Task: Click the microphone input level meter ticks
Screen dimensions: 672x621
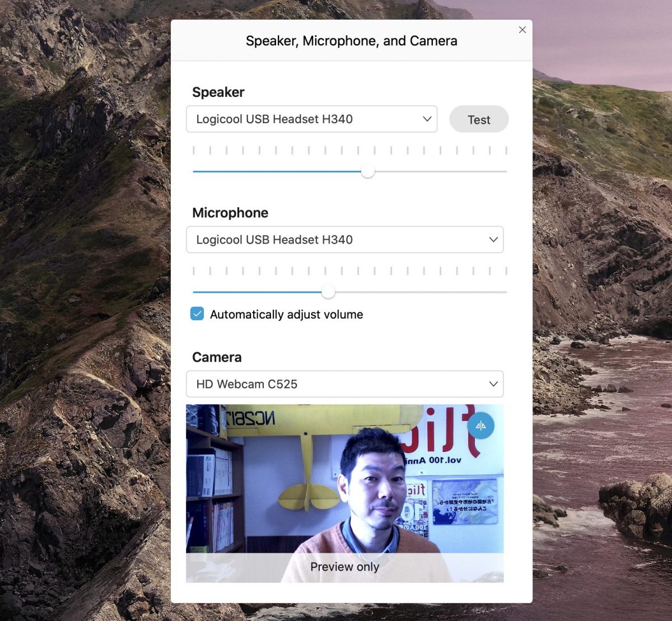Action: pyautogui.click(x=349, y=271)
